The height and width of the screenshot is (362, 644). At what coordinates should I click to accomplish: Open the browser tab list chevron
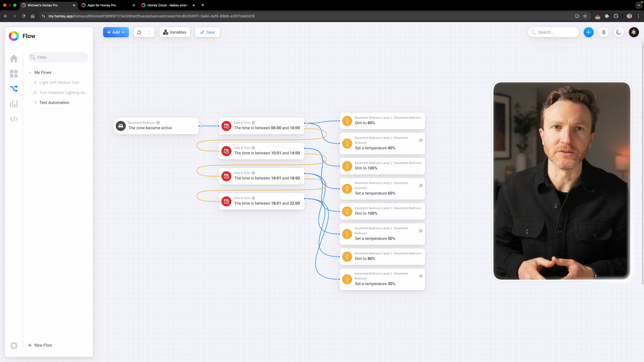point(639,5)
